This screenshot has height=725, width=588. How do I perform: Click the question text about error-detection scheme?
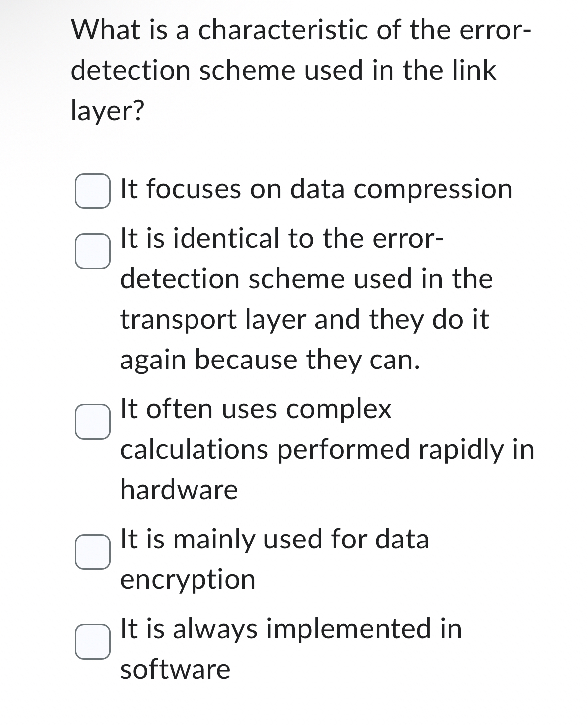[284, 70]
